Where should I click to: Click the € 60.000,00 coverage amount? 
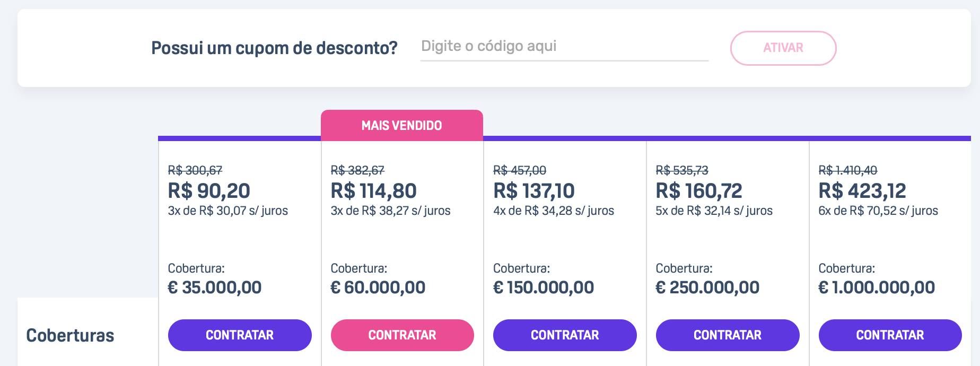point(378,287)
